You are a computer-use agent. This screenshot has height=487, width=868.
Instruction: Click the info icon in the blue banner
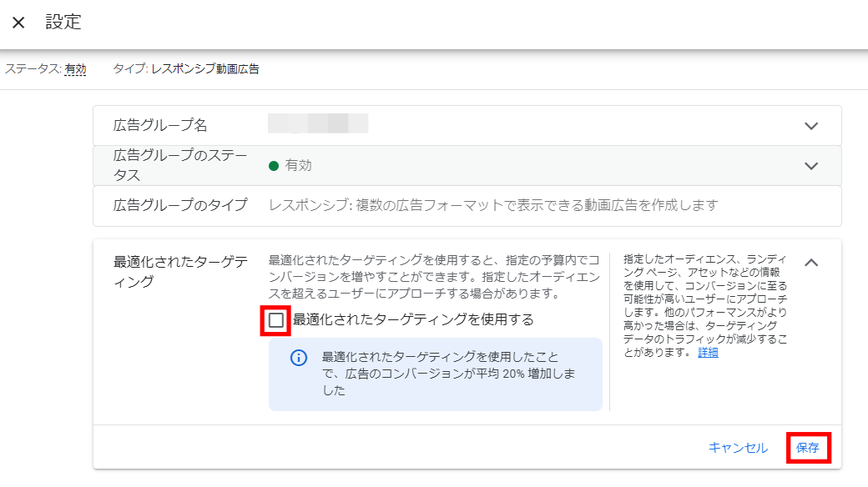[299, 358]
